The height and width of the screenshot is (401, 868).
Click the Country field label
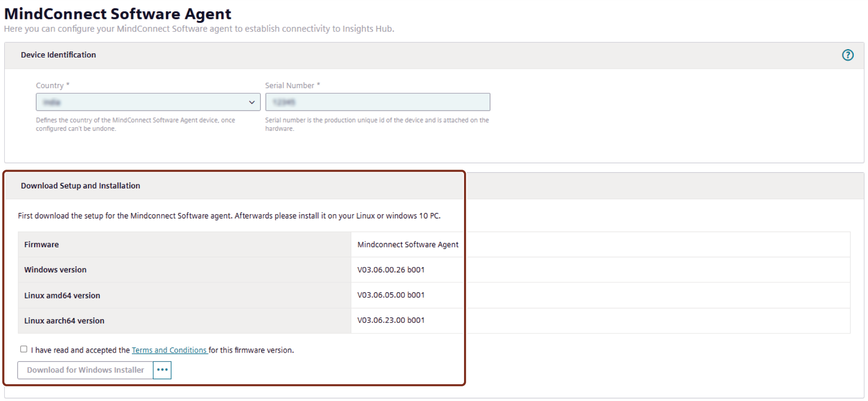pyautogui.click(x=52, y=85)
